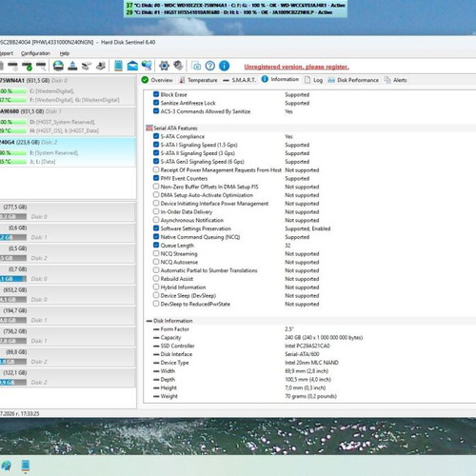Open the Disk Performance tab
476x476 pixels.
(x=353, y=80)
